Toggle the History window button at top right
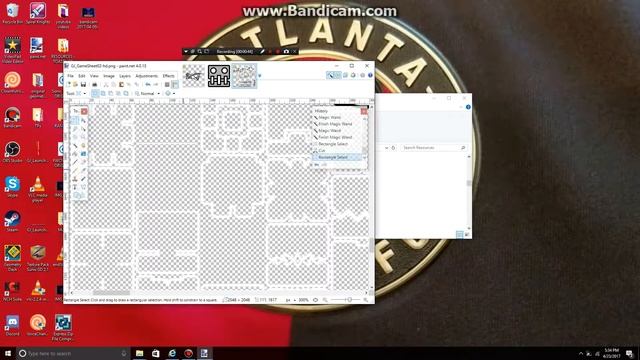The height and width of the screenshot is (360, 640). point(338,75)
